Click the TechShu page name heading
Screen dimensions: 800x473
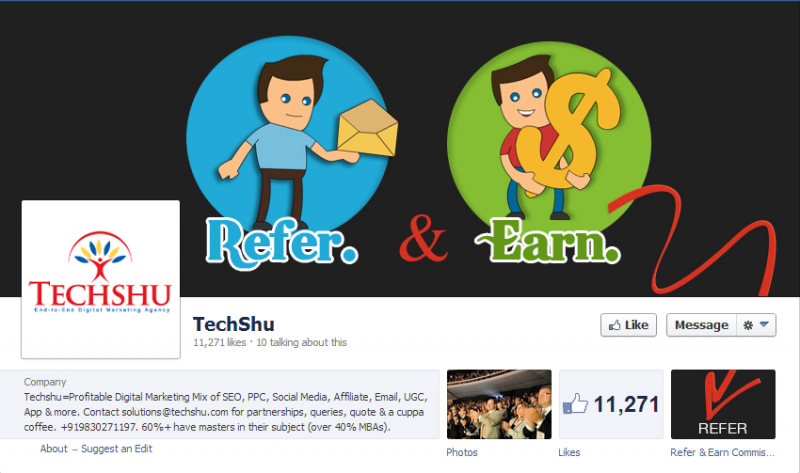234,325
